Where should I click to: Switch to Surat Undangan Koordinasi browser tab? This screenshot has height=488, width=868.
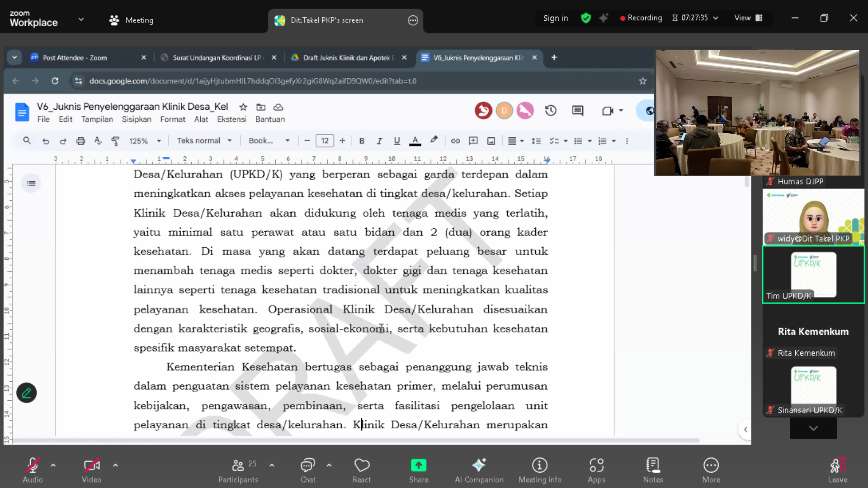[219, 57]
